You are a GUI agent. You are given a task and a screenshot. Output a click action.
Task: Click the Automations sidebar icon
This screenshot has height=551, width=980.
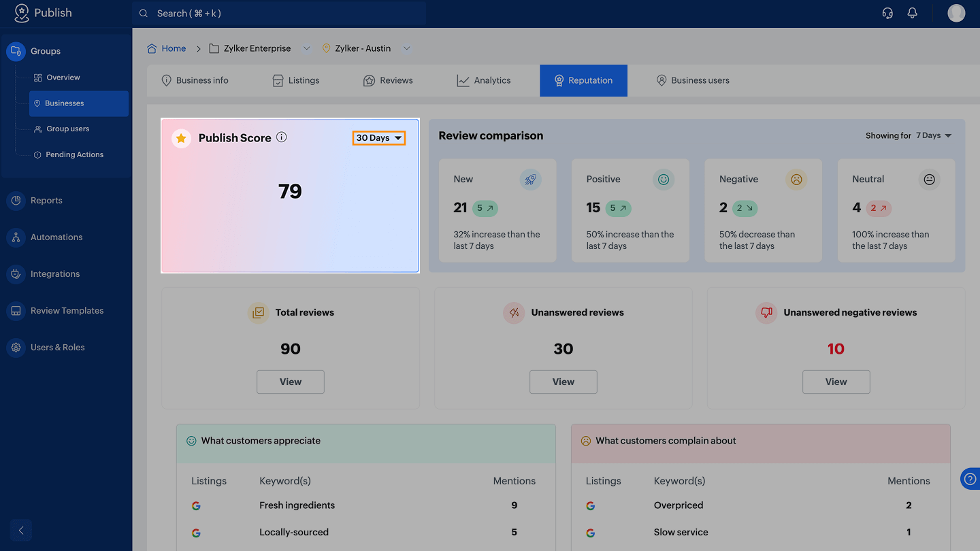tap(16, 237)
